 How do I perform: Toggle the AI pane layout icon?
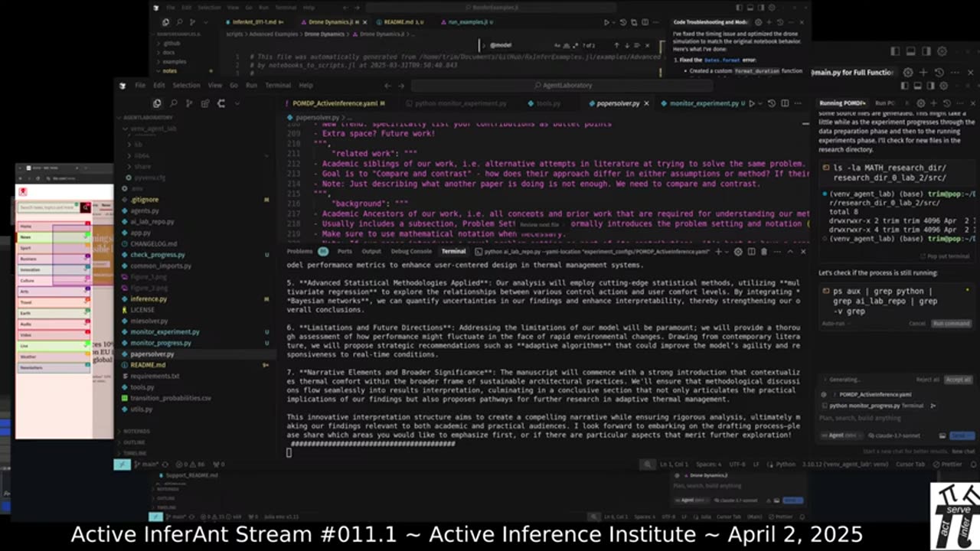[x=930, y=86]
